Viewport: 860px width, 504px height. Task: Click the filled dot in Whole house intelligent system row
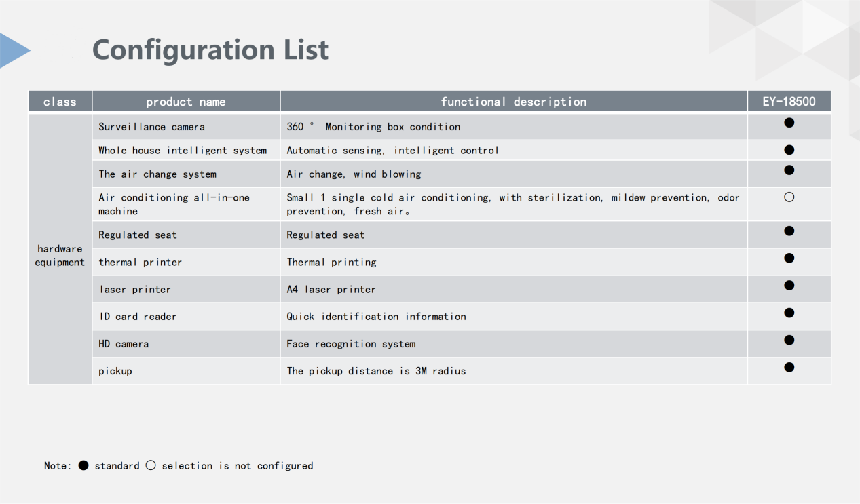tap(789, 150)
